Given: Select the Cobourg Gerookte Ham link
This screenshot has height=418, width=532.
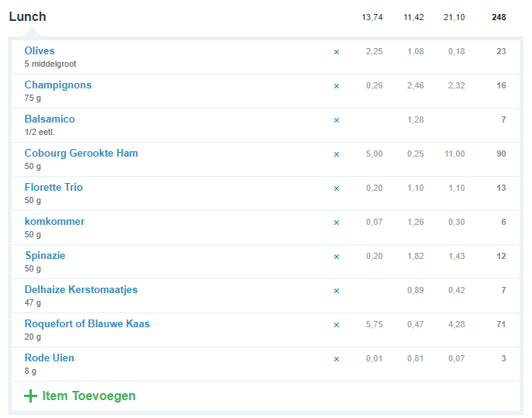Looking at the screenshot, I should 81,154.
